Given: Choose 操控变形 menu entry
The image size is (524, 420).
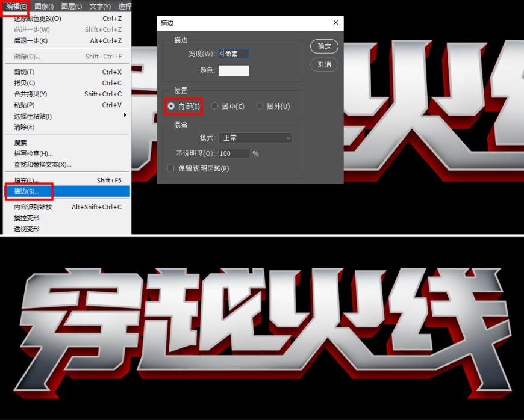Looking at the screenshot, I should pyautogui.click(x=67, y=218).
